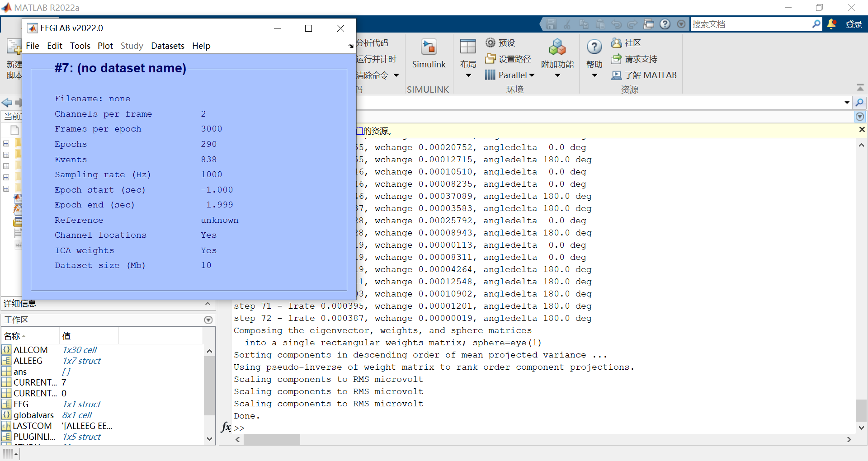Click the quick access Save icon
868x461 pixels.
click(551, 24)
